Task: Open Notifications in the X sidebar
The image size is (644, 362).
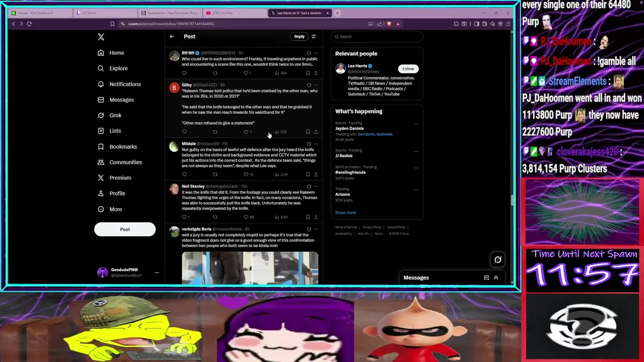Action: click(x=120, y=84)
